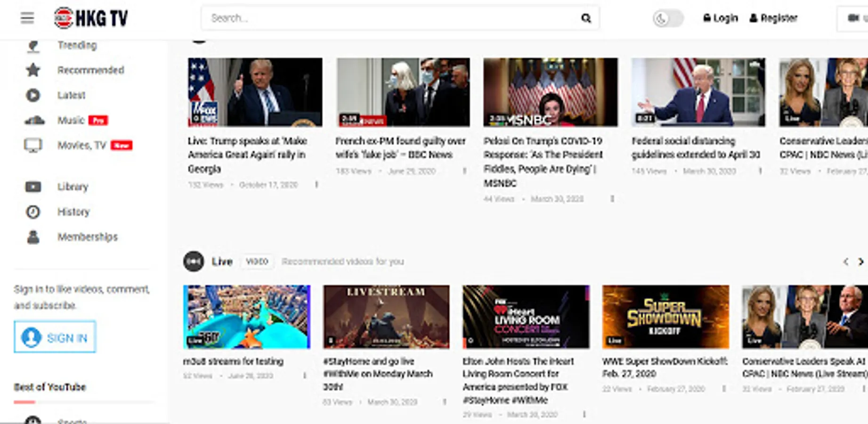The height and width of the screenshot is (424, 868).
Task: Click title 'Federal social distancing guidelines extended'
Action: click(x=696, y=147)
